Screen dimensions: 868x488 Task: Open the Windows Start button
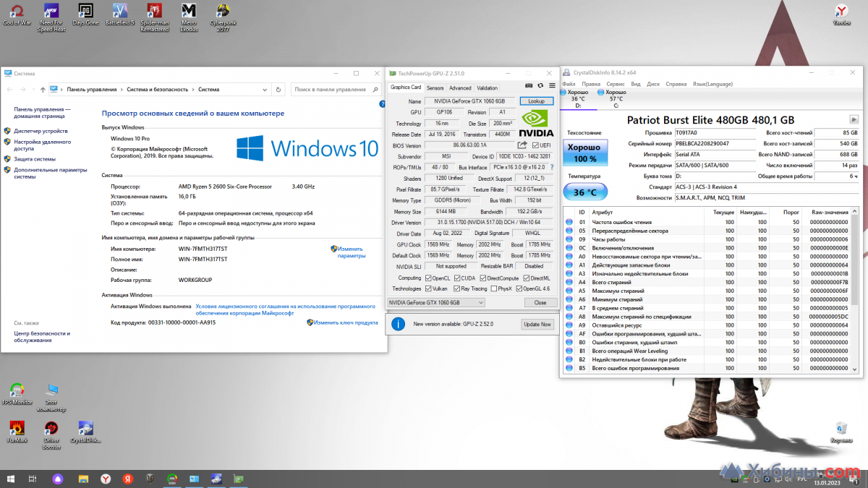click(11, 479)
